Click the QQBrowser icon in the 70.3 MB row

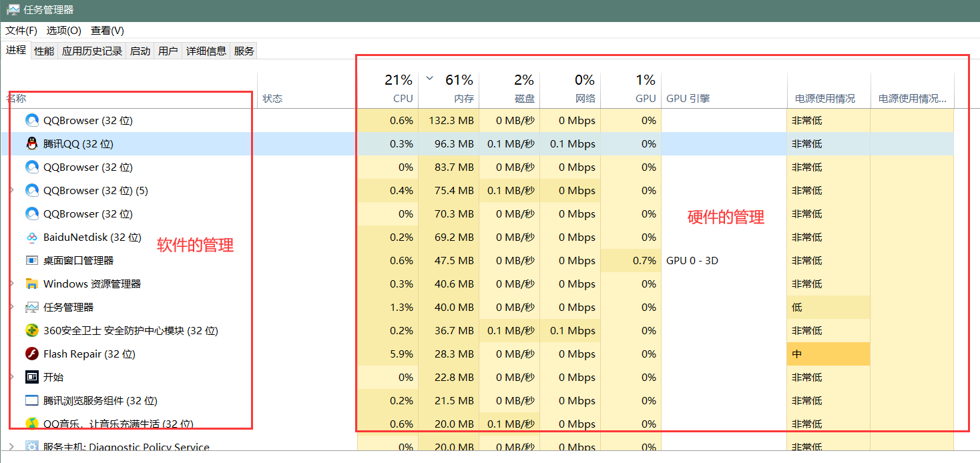tap(32, 214)
